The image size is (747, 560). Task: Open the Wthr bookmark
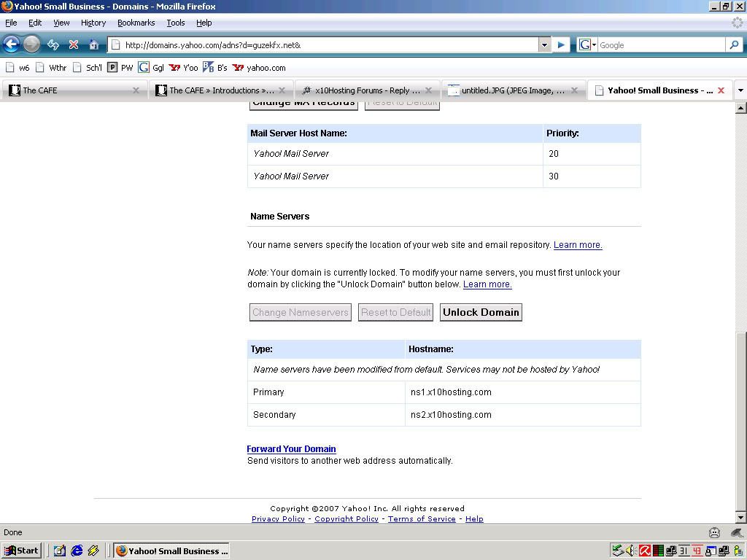[x=51, y=68]
